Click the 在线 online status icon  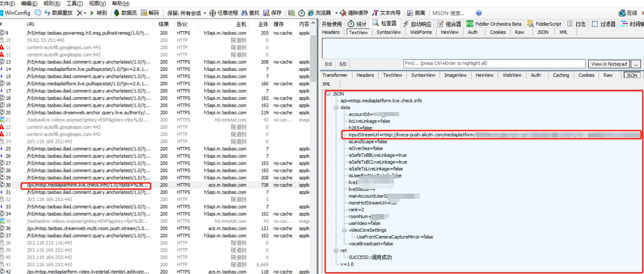coord(628,13)
